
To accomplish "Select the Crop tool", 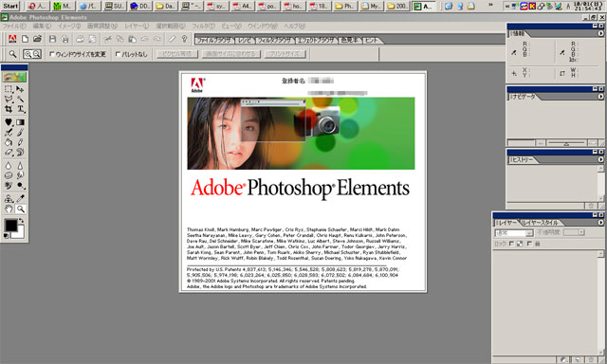I will pos(9,109).
